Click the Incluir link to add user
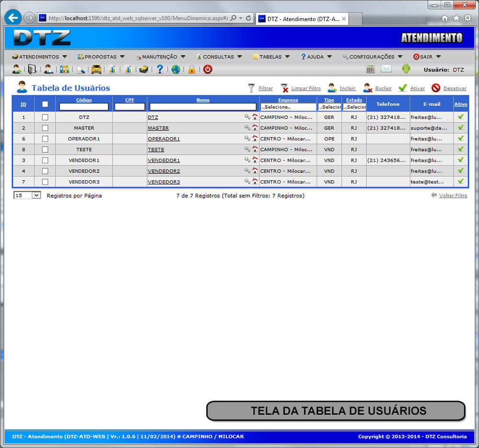The height and width of the screenshot is (448, 479). click(x=347, y=88)
